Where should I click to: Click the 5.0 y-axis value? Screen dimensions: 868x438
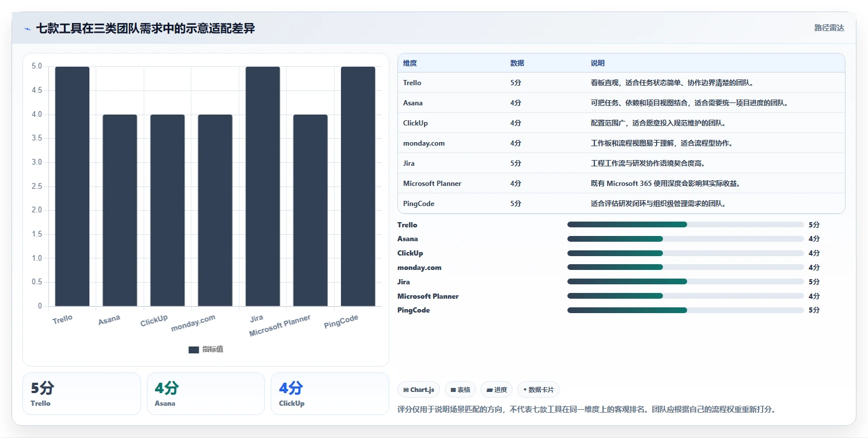[x=37, y=66]
